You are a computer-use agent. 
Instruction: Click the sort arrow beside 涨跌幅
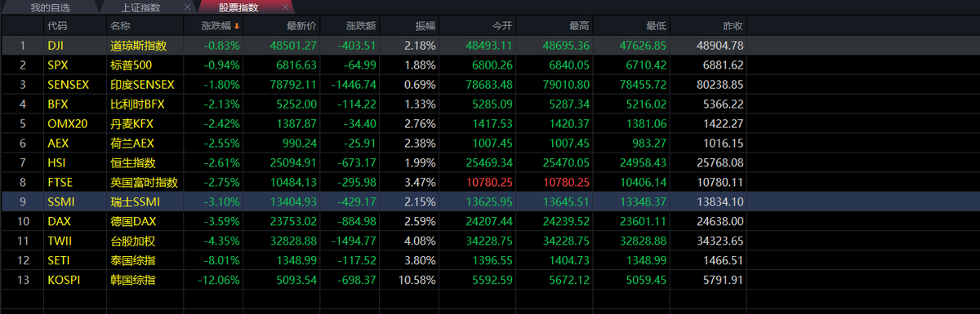tap(237, 26)
